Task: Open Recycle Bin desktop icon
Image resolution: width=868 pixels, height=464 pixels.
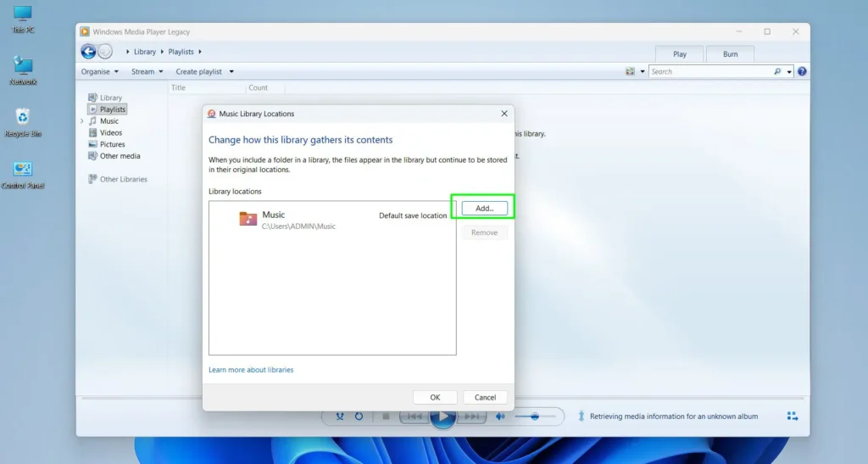Action: pyautogui.click(x=23, y=123)
